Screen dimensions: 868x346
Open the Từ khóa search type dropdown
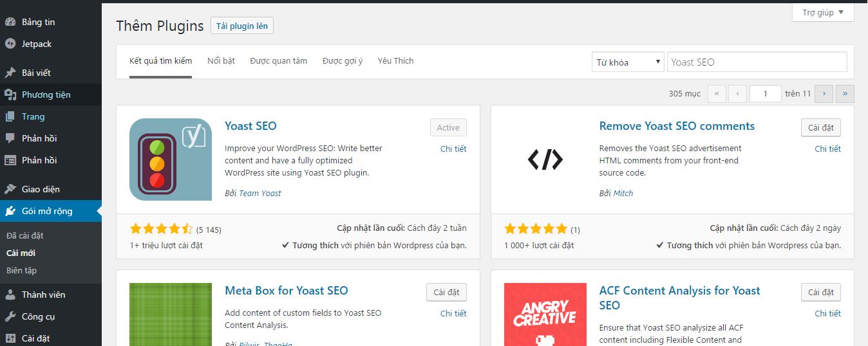(628, 62)
